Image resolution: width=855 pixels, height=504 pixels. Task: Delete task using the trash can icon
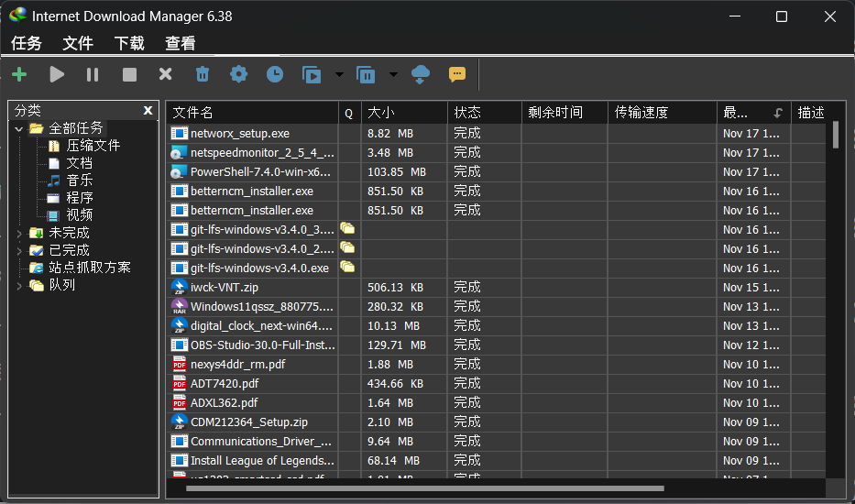click(203, 74)
